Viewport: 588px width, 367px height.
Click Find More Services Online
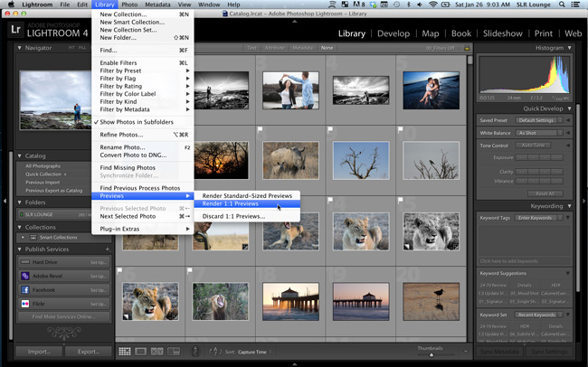pyautogui.click(x=63, y=316)
